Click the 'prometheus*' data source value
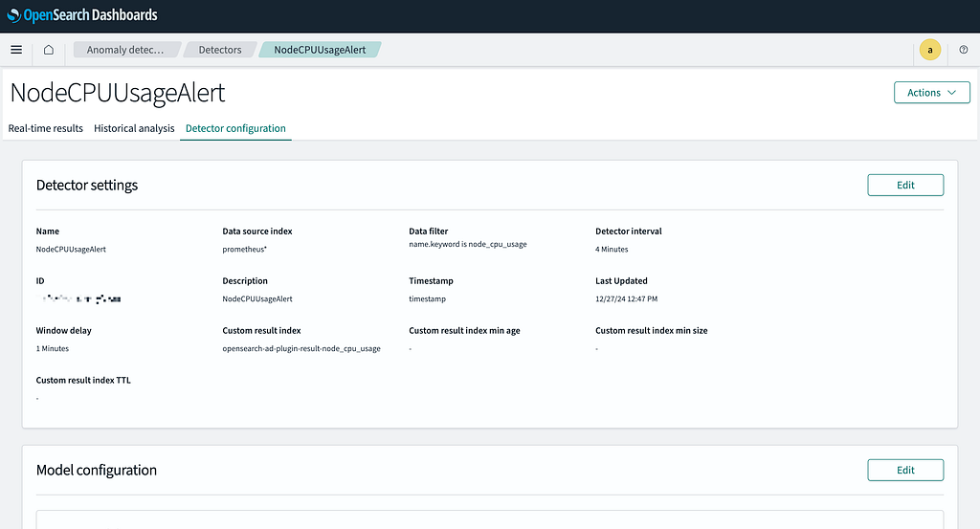 click(x=244, y=250)
